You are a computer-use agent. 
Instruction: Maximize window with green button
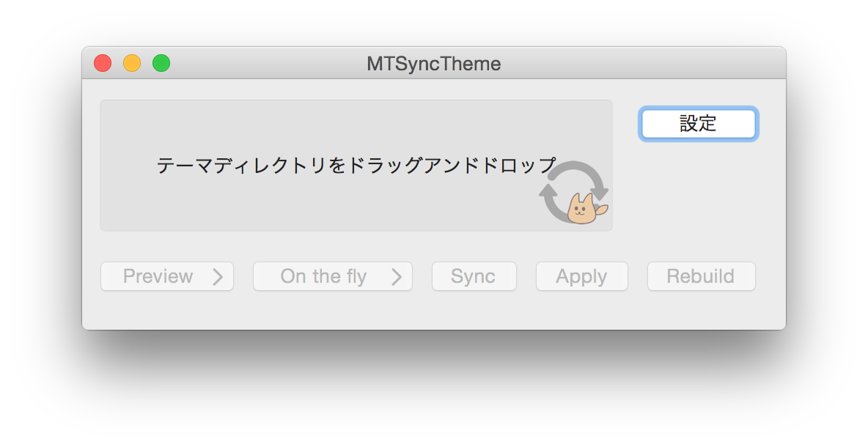click(161, 63)
